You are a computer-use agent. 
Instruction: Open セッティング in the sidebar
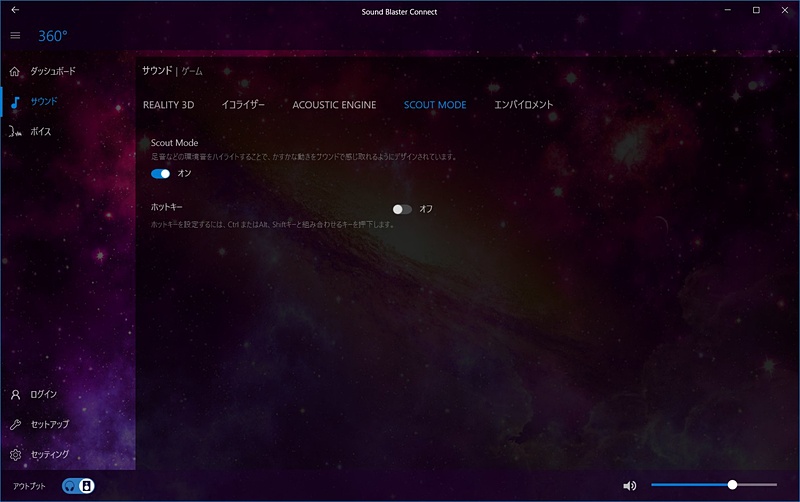[x=49, y=454]
